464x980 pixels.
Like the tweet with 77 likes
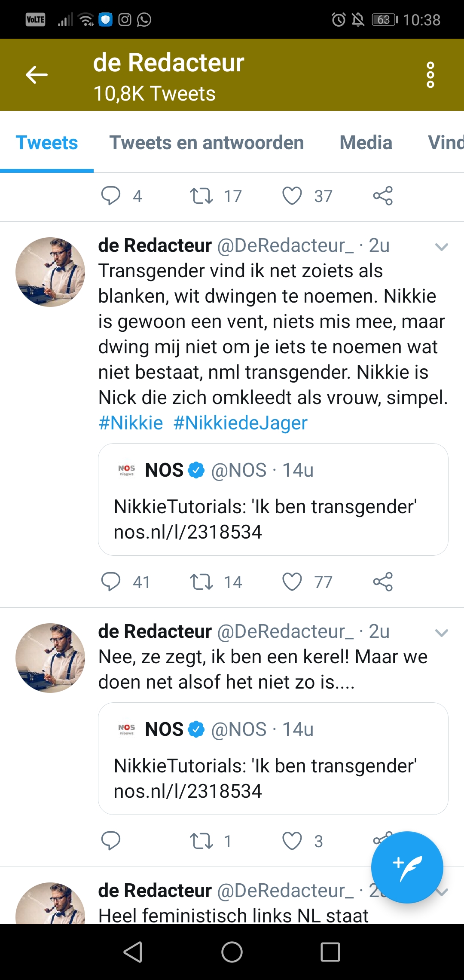click(x=292, y=582)
